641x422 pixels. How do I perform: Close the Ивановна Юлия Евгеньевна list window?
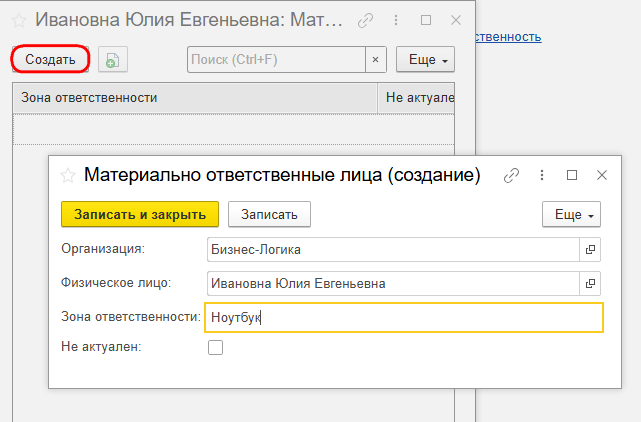[x=456, y=20]
